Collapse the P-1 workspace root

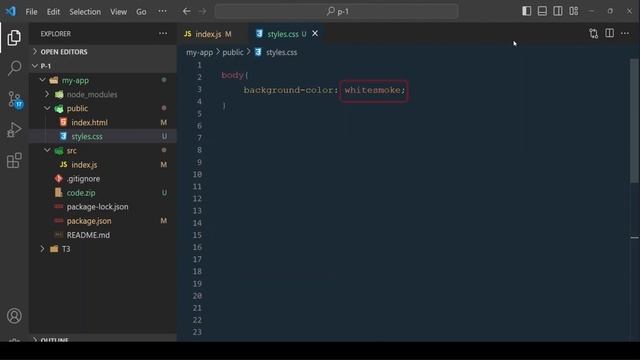coord(103,66)
